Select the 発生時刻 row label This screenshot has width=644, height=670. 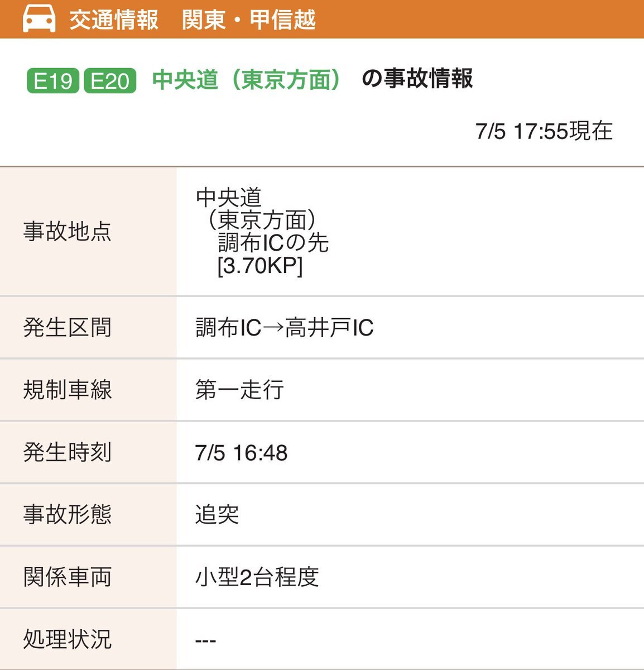(x=68, y=452)
